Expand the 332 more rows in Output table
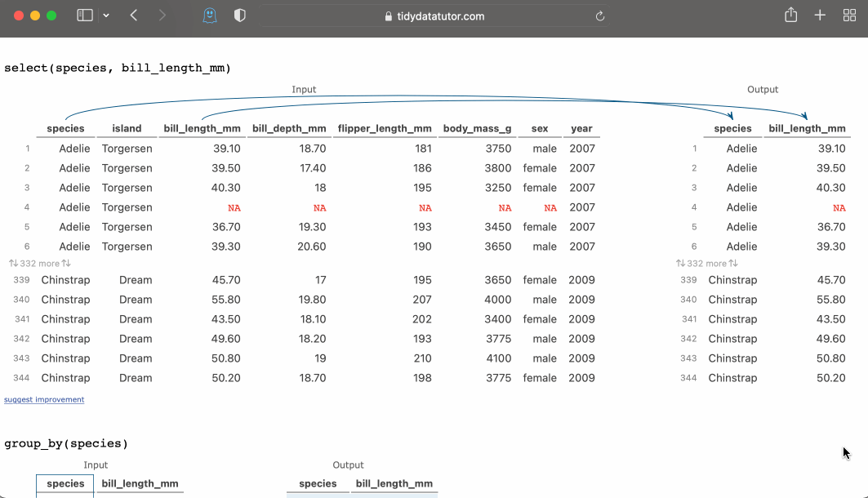 coord(707,264)
